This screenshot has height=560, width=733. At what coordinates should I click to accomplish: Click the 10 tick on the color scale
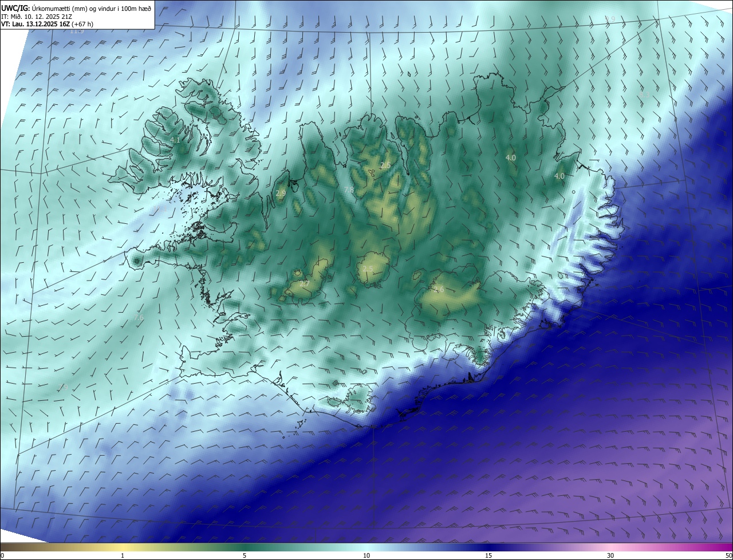[x=366, y=555]
